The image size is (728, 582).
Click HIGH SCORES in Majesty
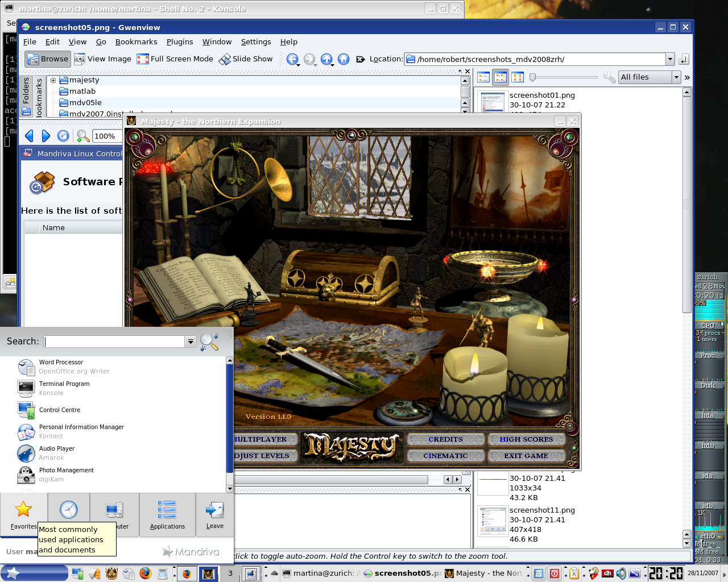[526, 439]
